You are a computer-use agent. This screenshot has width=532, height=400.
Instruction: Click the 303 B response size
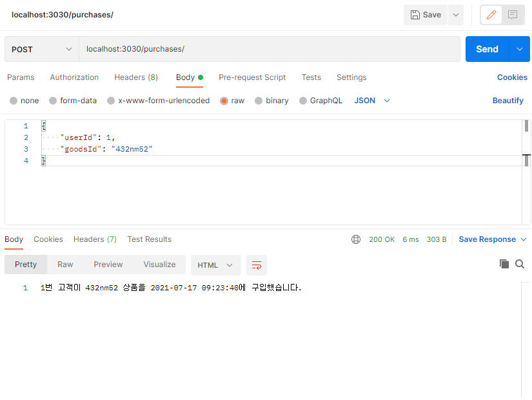(437, 239)
